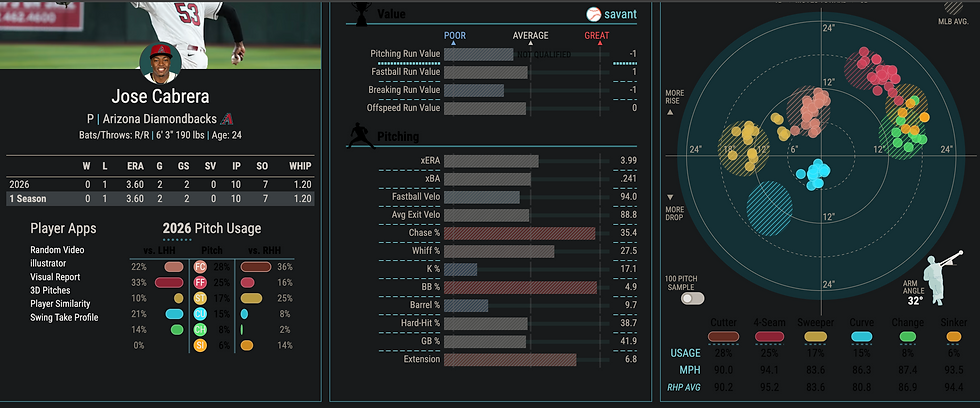
Task: Click the CU curveball pitch badge
Action: [x=200, y=314]
